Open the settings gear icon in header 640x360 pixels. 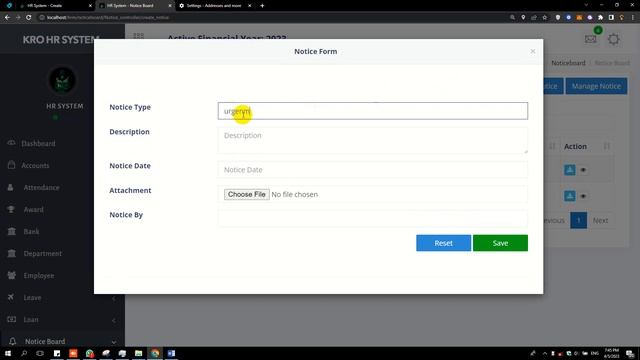coord(613,39)
